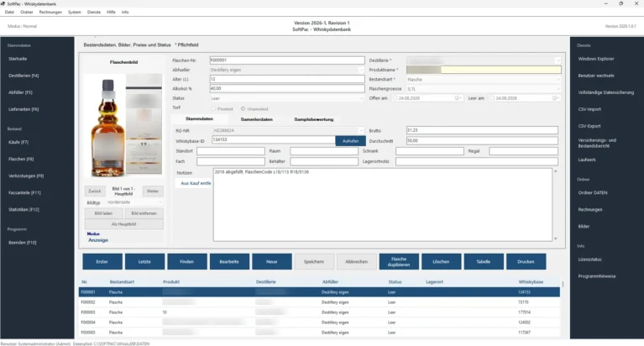Click the Als Hauptbild button
The width and height of the screenshot is (644, 346).
click(123, 224)
